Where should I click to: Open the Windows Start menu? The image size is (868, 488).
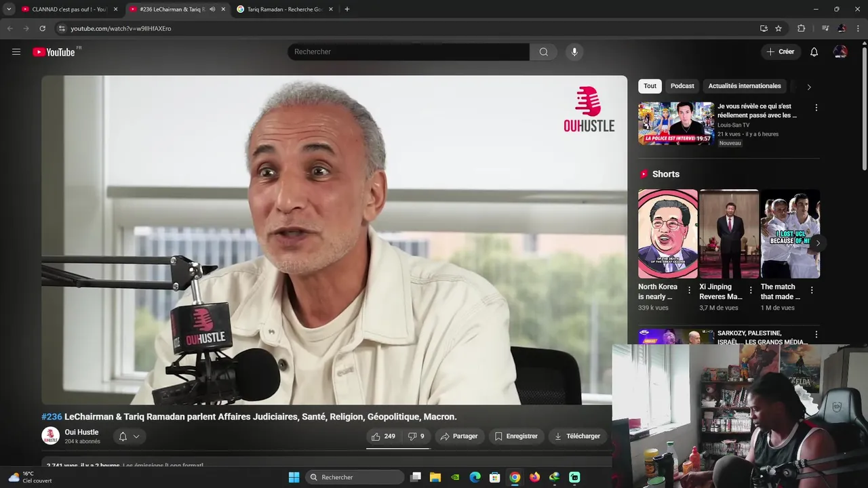click(294, 477)
